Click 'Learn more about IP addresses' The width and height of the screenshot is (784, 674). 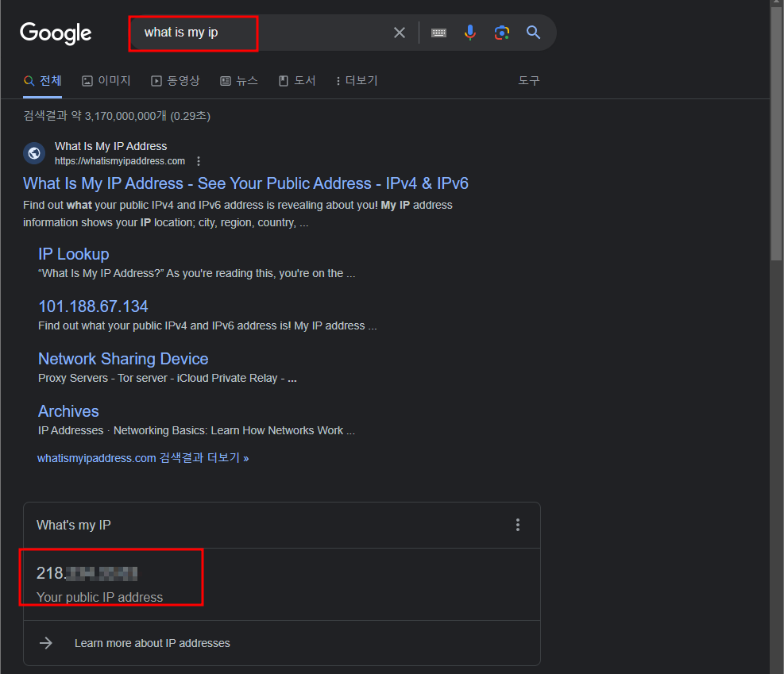[x=152, y=643]
